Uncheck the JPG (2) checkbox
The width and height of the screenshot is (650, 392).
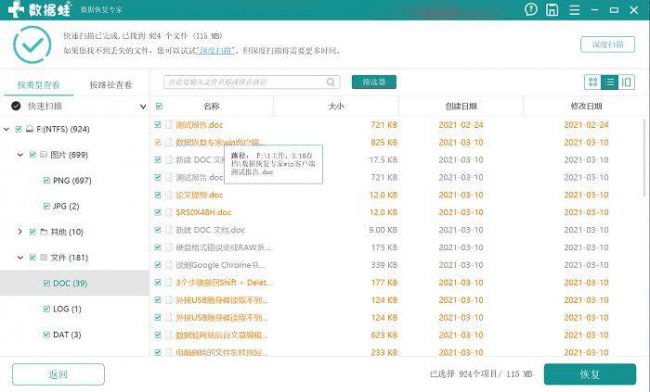tap(46, 206)
